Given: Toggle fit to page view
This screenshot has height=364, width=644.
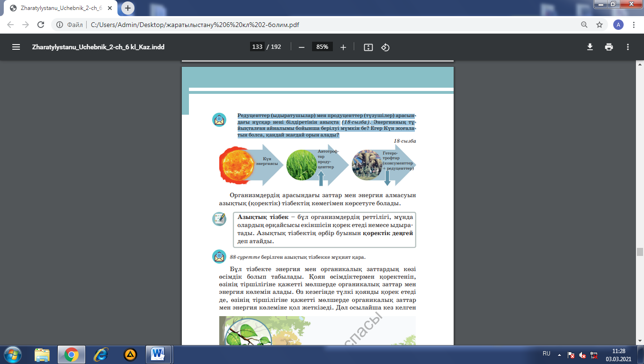Looking at the screenshot, I should (368, 47).
